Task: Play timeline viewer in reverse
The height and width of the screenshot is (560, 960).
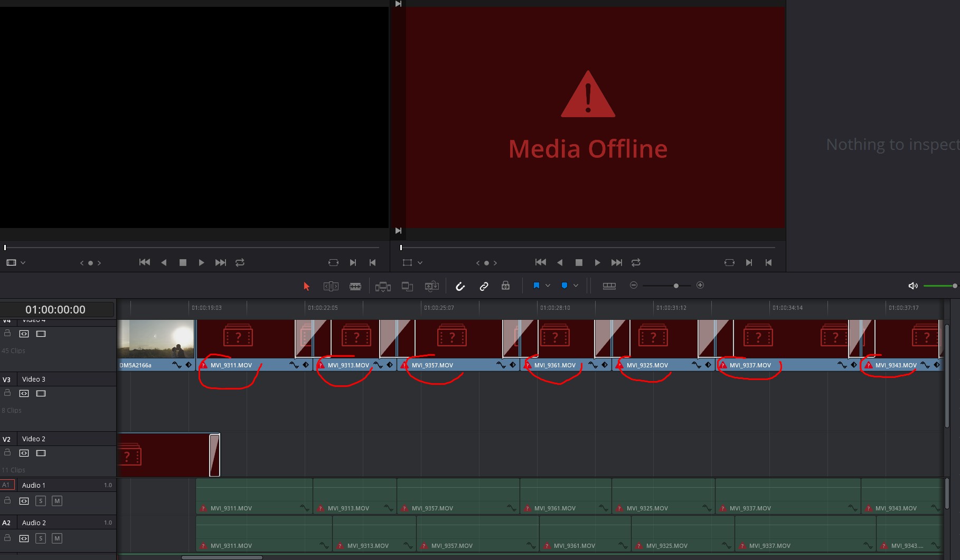Action: coord(560,262)
